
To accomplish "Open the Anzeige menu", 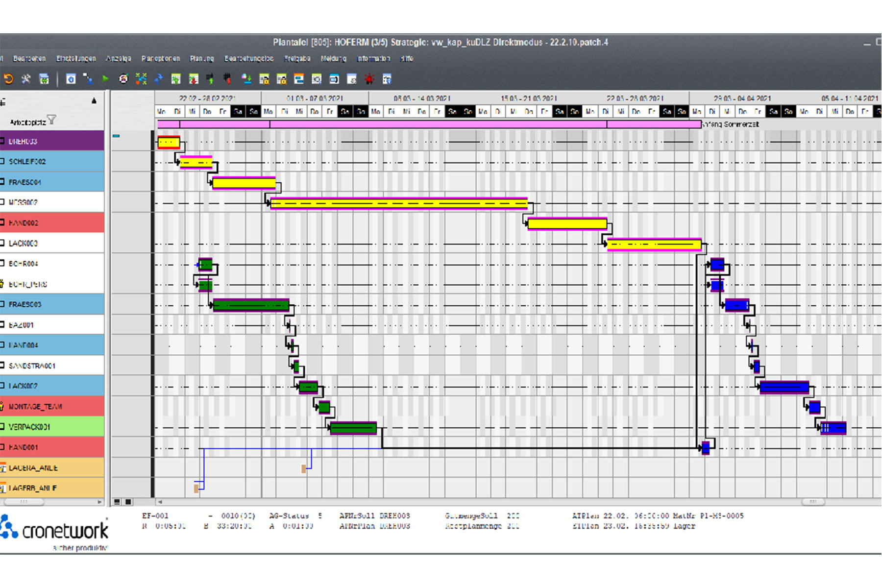I will point(119,58).
